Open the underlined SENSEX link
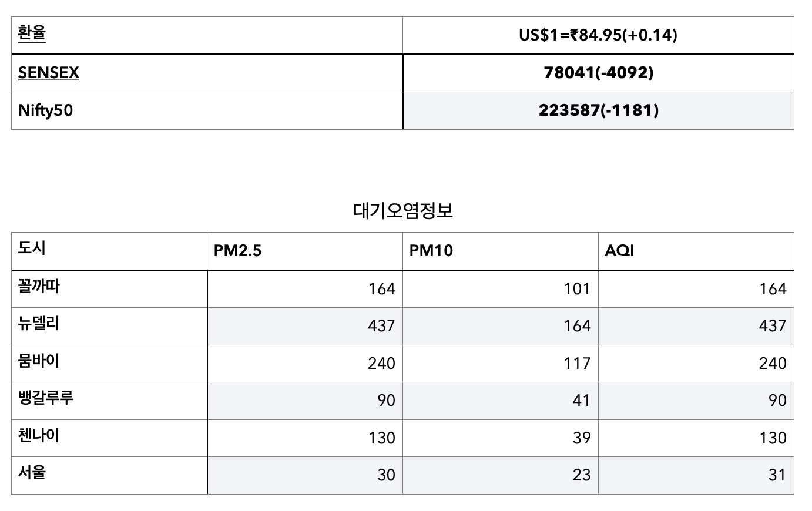This screenshot has height=511, width=812. [49, 73]
